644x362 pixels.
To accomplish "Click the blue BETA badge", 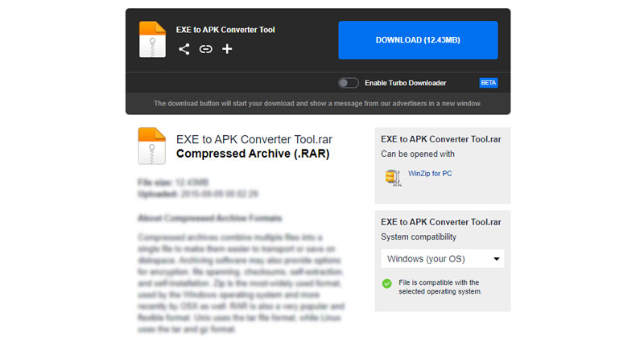I will [489, 83].
